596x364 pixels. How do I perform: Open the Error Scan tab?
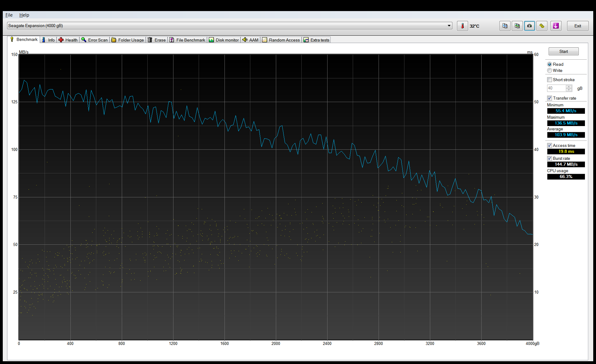coord(94,40)
